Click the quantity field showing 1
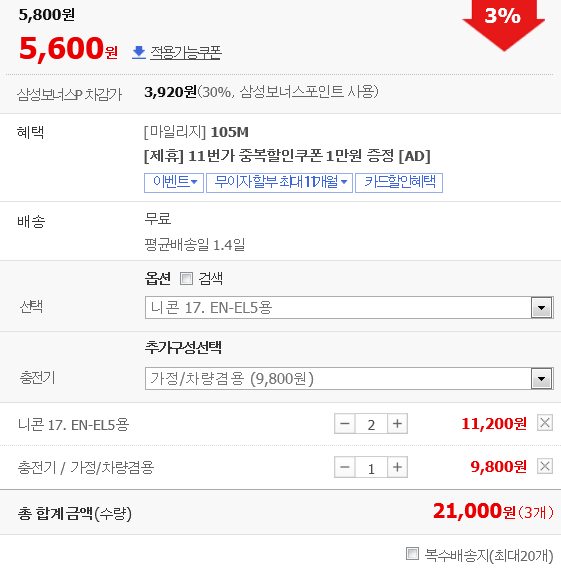561x570 pixels. click(371, 467)
